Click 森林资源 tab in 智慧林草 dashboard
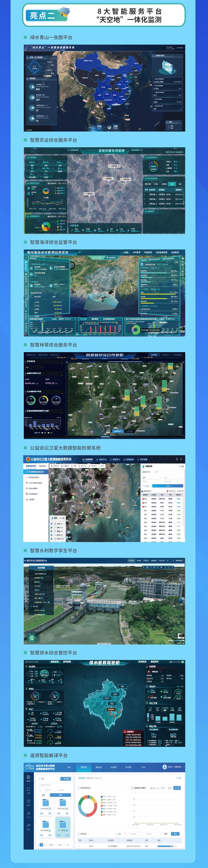The height and width of the screenshot is (868, 208). [x=154, y=355]
